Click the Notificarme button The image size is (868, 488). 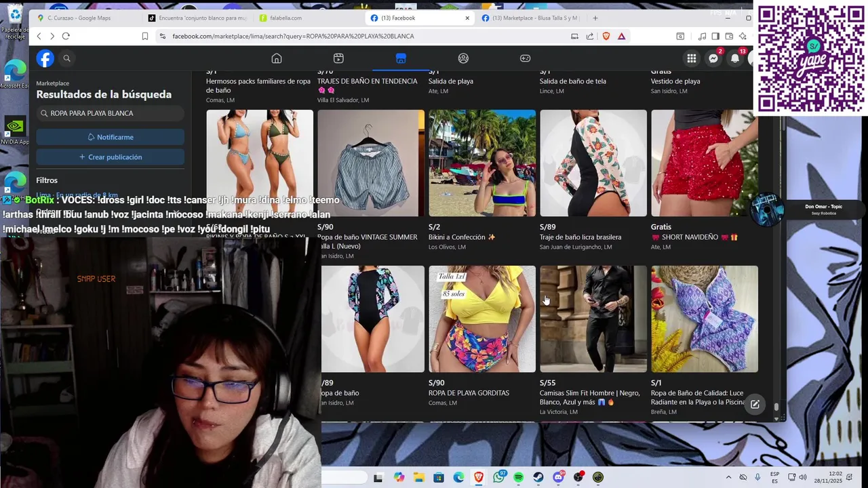tap(110, 137)
